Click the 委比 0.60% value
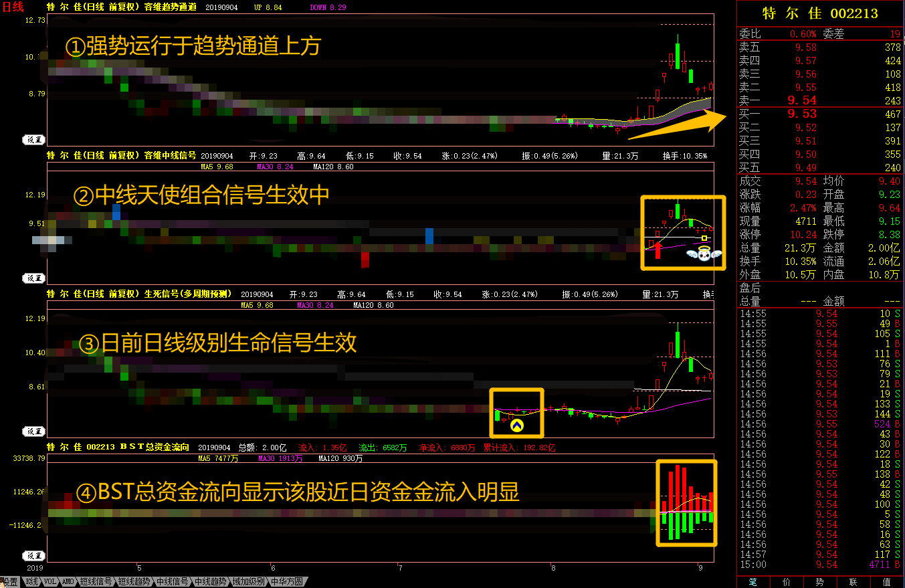The image size is (905, 588). [x=803, y=33]
